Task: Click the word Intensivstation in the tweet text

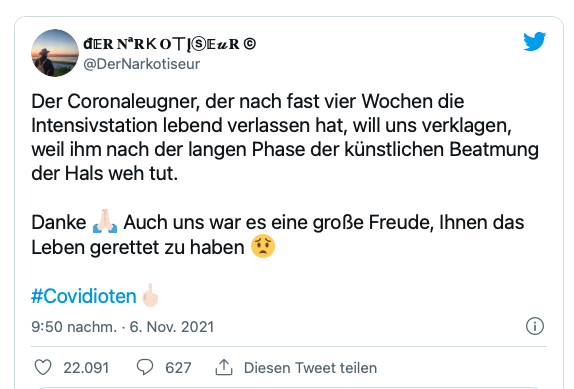Action: [95, 126]
